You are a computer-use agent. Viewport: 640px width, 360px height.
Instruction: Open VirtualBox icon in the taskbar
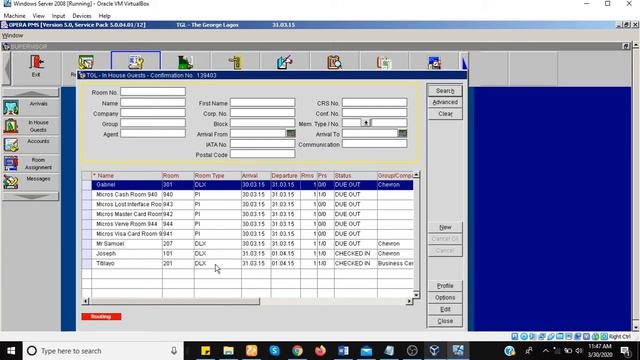click(435, 351)
